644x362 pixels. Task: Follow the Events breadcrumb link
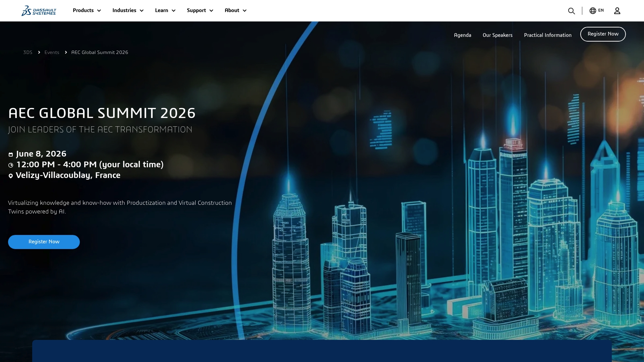pos(52,52)
